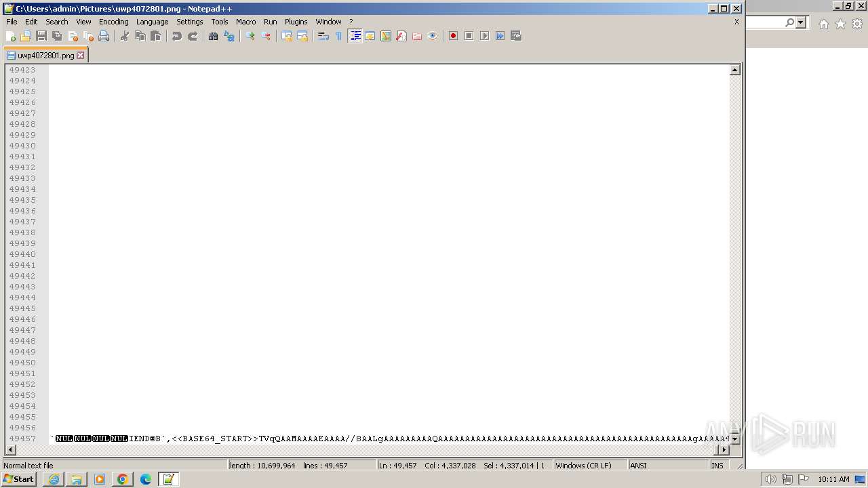Click the New file toolbar icon

(10, 36)
